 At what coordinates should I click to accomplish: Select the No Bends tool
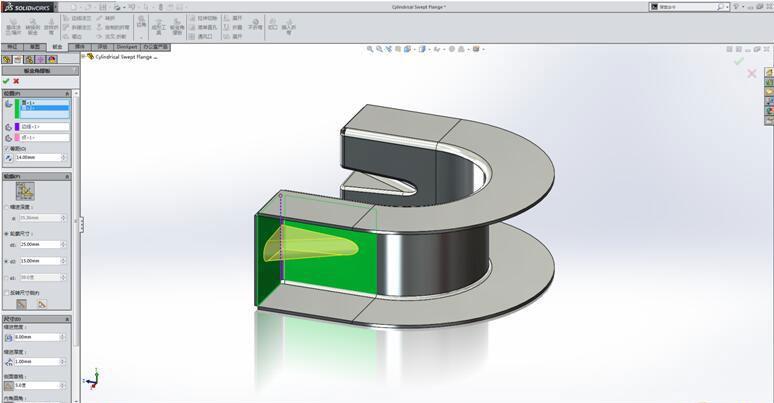coord(255,25)
